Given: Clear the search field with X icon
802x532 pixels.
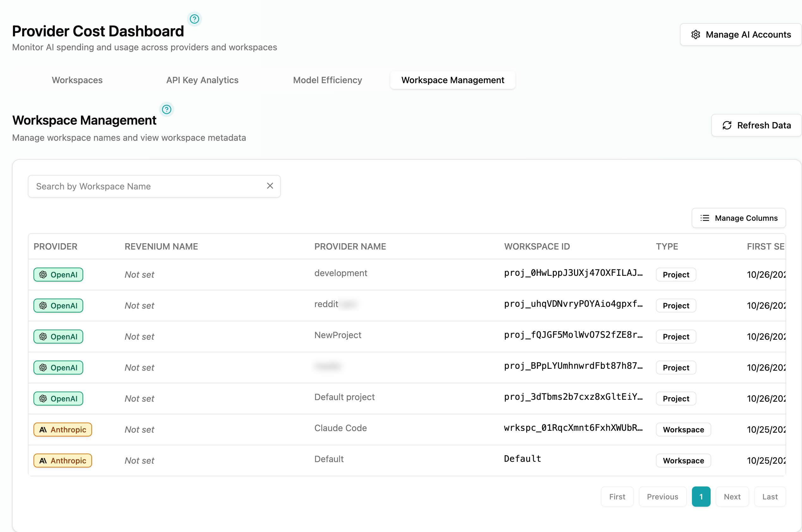Looking at the screenshot, I should click(x=270, y=186).
